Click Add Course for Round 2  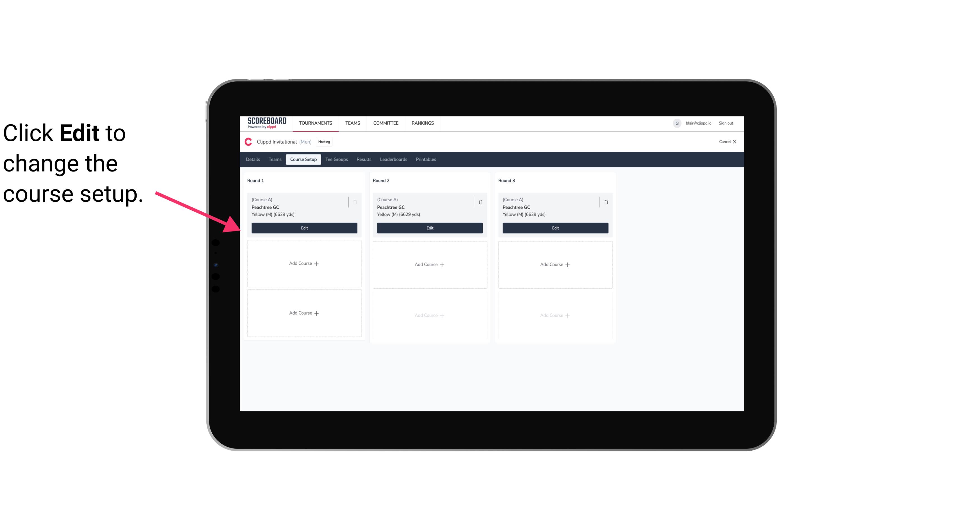pos(429,264)
